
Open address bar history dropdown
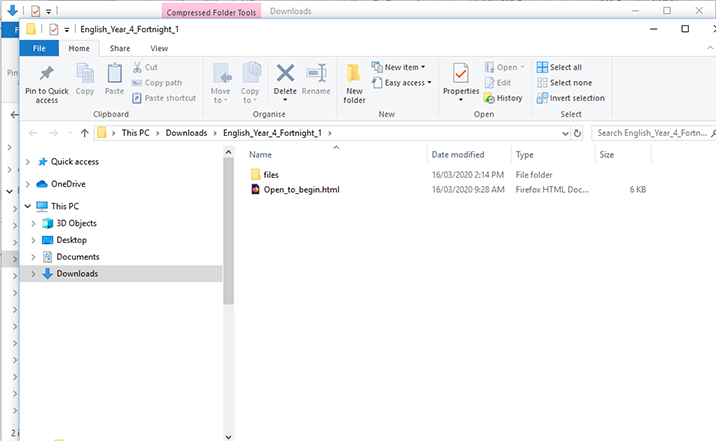click(565, 133)
